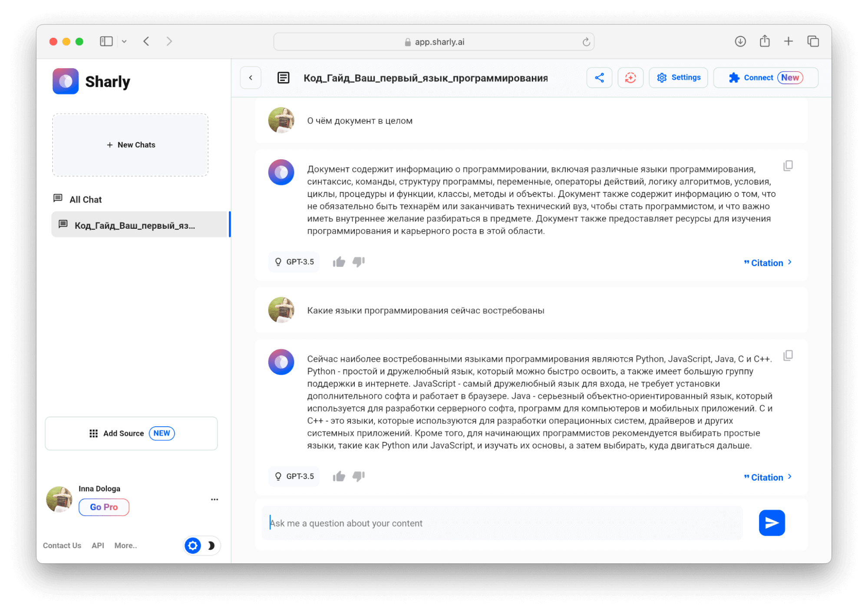Switch to dark mode moon toggle
Screen dimensions: 868x612
[211, 546]
